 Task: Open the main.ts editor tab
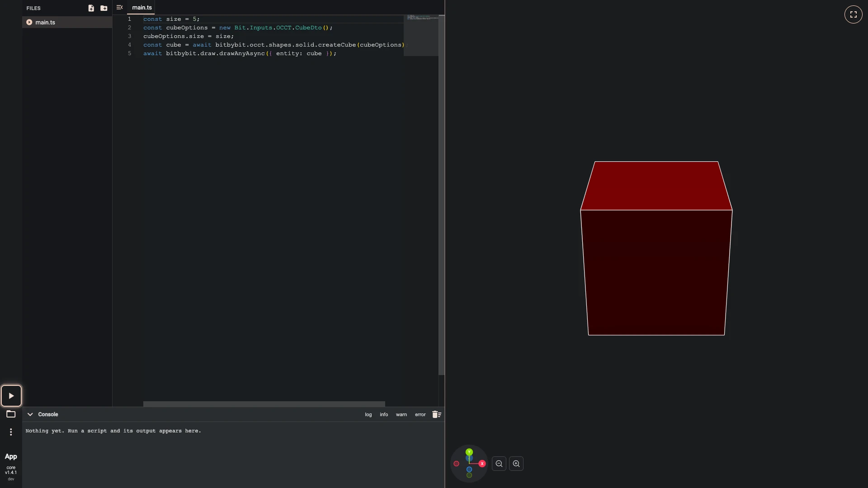pos(142,8)
